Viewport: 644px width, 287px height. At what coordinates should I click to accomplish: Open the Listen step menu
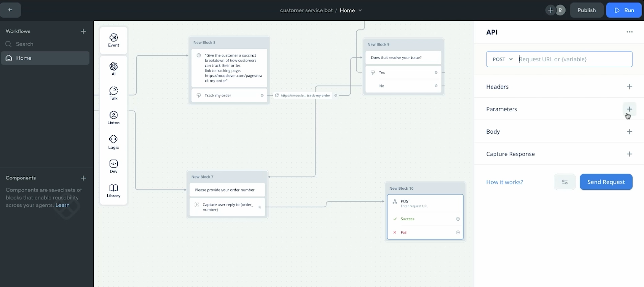(113, 117)
